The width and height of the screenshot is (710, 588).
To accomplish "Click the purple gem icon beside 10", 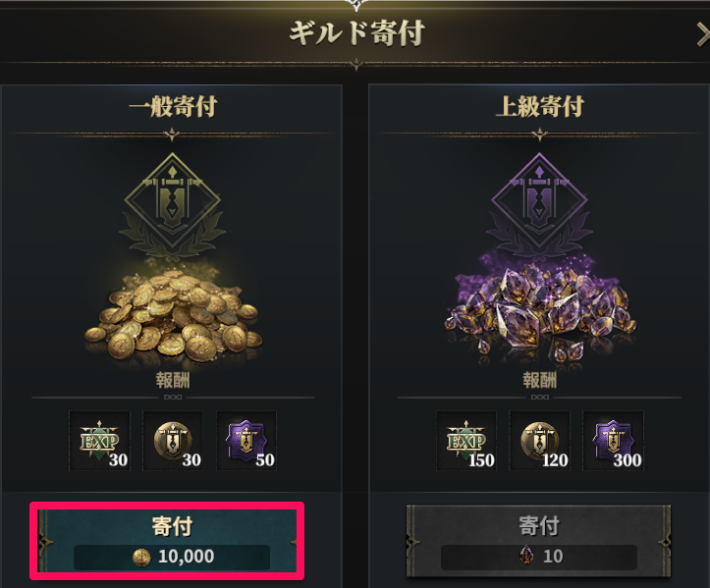I will pos(526,555).
